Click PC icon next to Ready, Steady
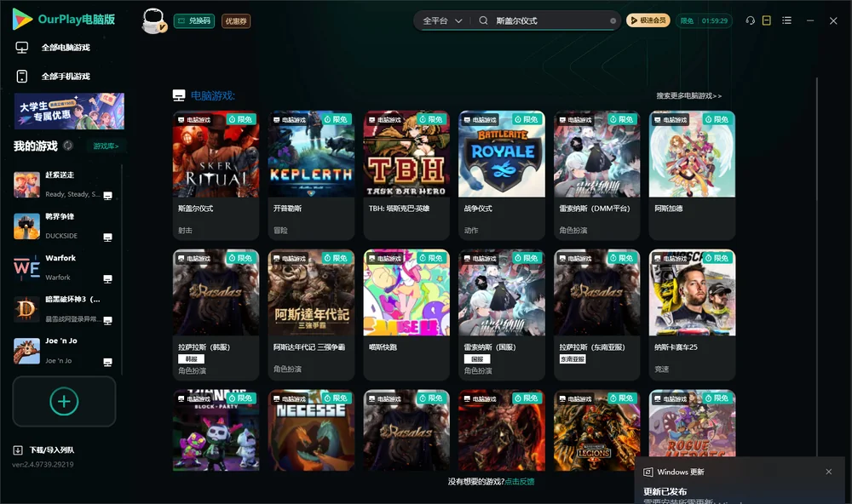This screenshot has height=504, width=852. click(107, 196)
